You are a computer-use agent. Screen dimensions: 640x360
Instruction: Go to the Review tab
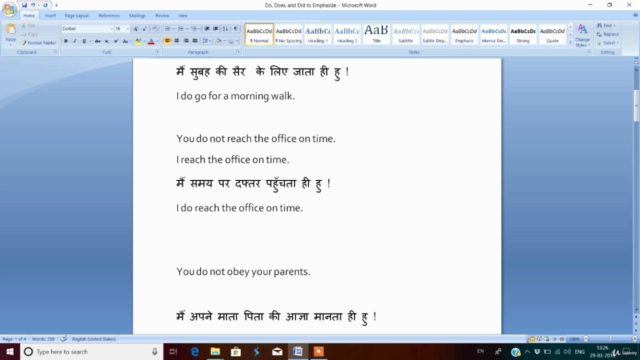[162, 16]
